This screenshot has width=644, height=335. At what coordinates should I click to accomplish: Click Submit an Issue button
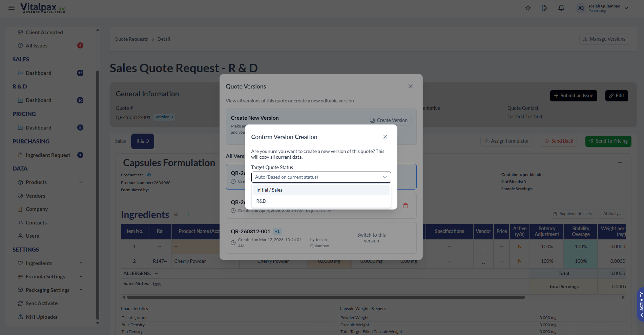(574, 96)
